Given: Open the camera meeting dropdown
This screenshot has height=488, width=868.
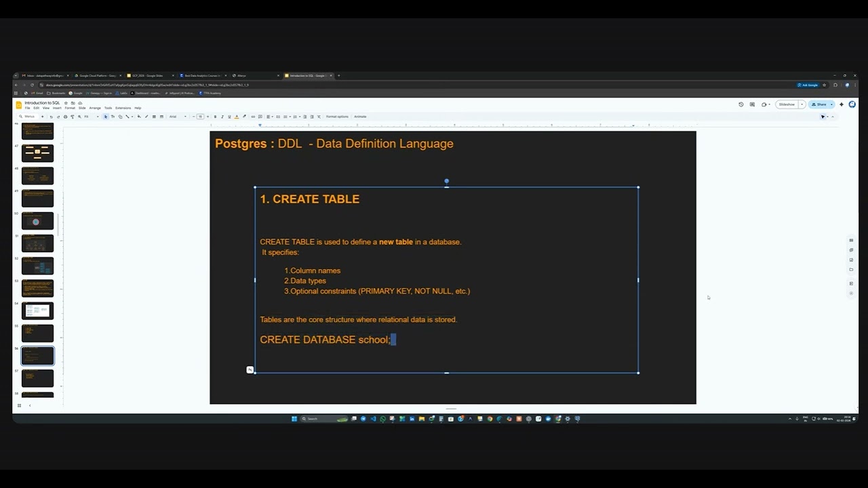Looking at the screenshot, I should (x=770, y=104).
